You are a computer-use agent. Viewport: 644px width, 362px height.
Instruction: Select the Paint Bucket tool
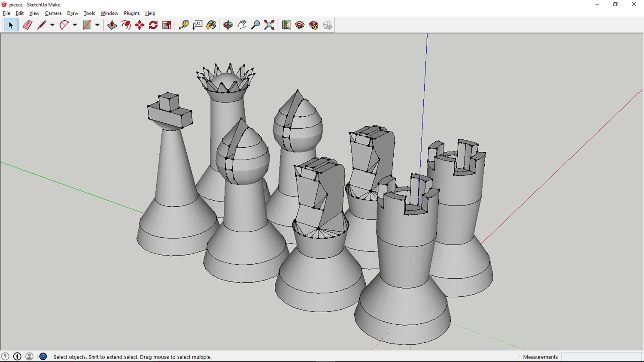(x=211, y=25)
